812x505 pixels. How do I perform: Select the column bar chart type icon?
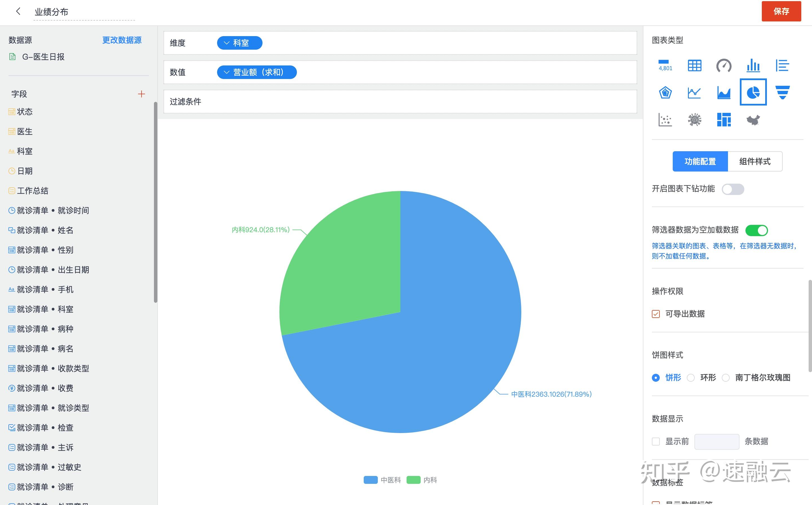[753, 65]
